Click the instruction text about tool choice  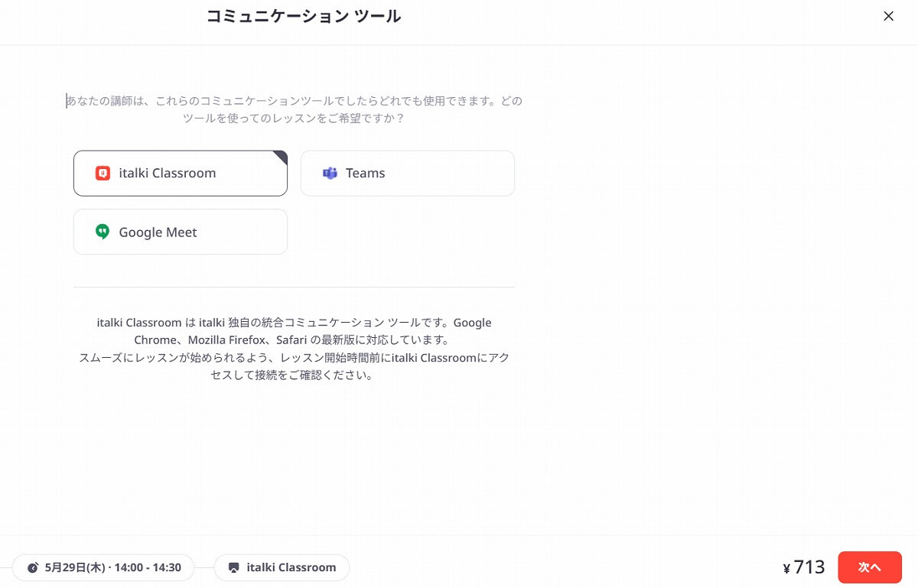pyautogui.click(x=294, y=109)
